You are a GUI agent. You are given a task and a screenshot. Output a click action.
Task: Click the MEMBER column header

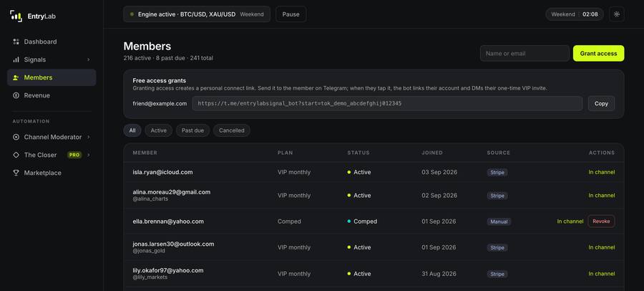[145, 153]
